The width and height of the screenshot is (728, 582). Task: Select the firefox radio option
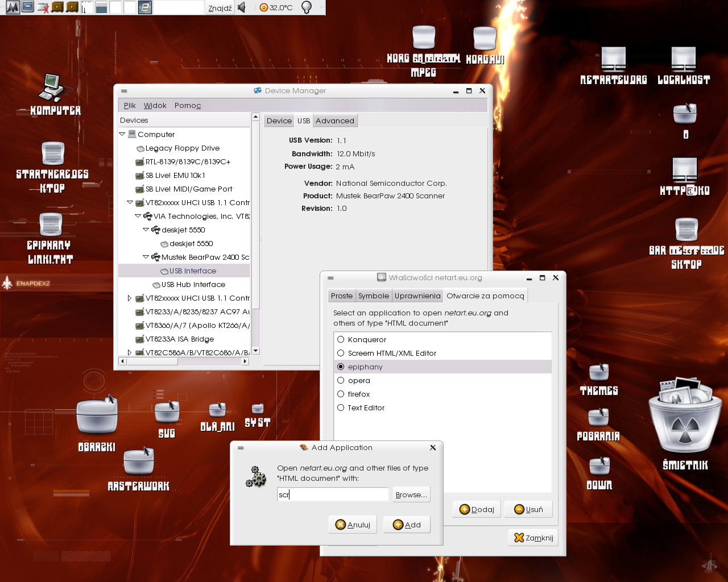point(341,394)
